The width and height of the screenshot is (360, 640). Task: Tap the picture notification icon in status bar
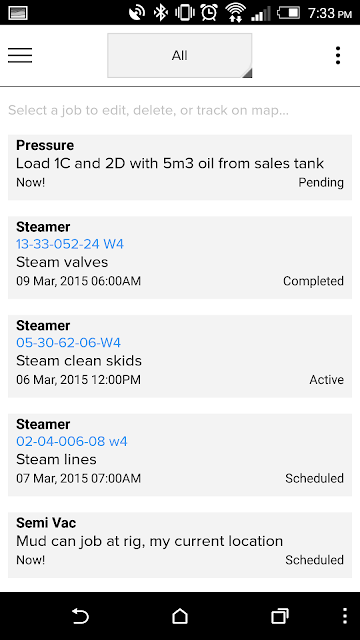17,13
